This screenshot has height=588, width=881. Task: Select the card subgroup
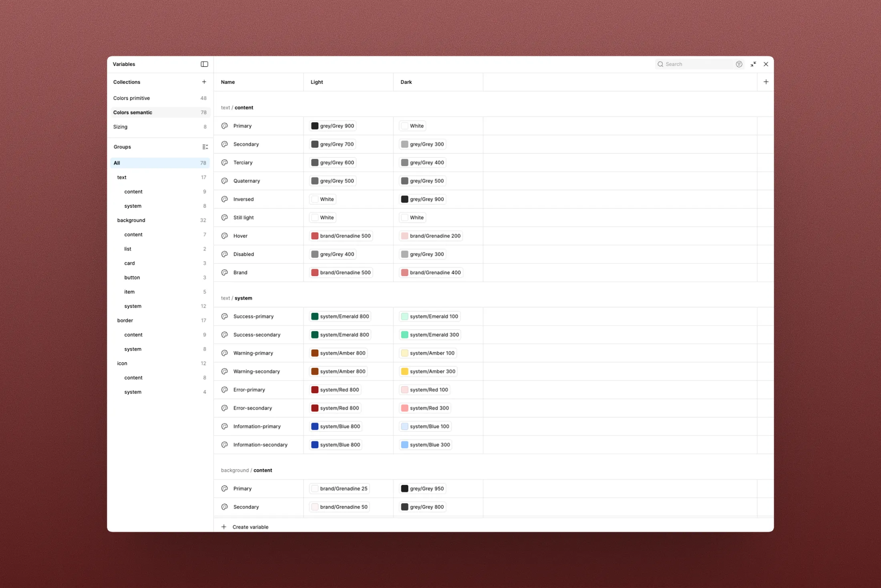(160, 263)
